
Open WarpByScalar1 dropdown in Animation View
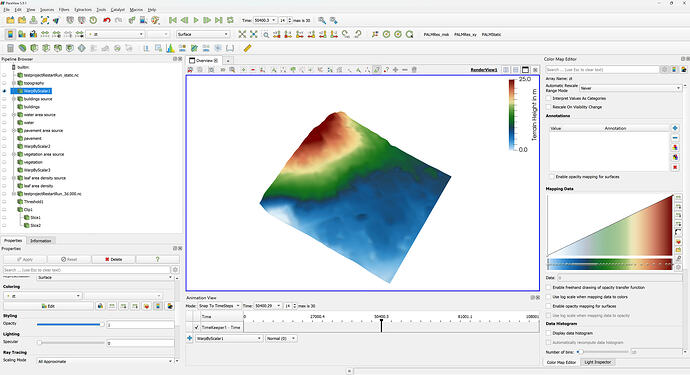229,338
